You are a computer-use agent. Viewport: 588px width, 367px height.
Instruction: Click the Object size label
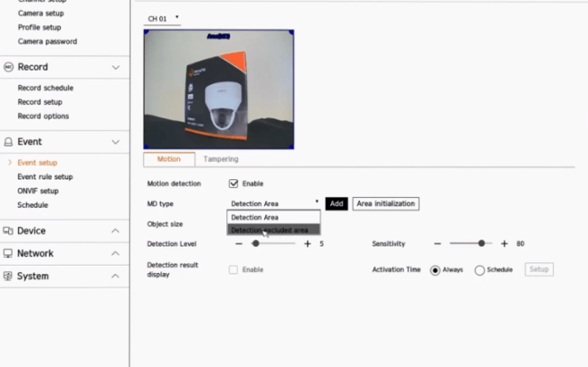165,224
